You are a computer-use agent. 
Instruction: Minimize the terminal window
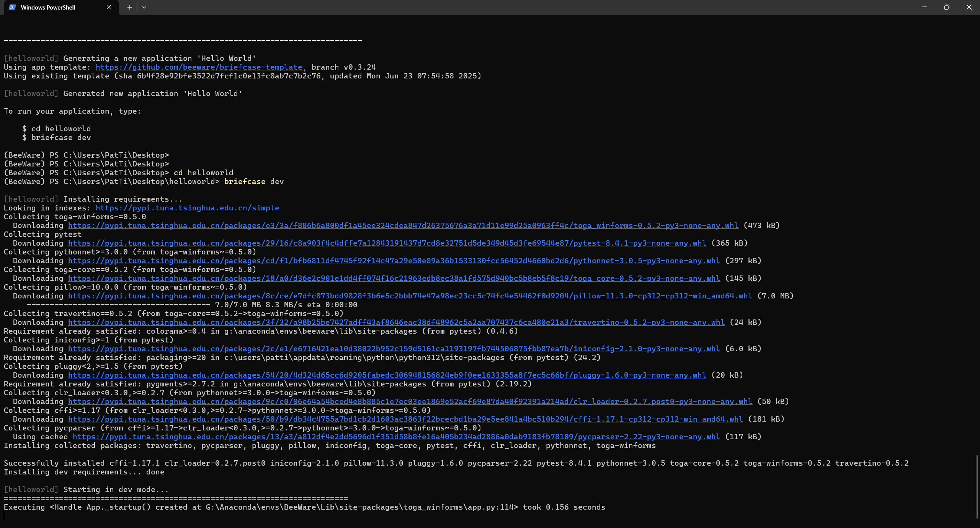[x=924, y=7]
